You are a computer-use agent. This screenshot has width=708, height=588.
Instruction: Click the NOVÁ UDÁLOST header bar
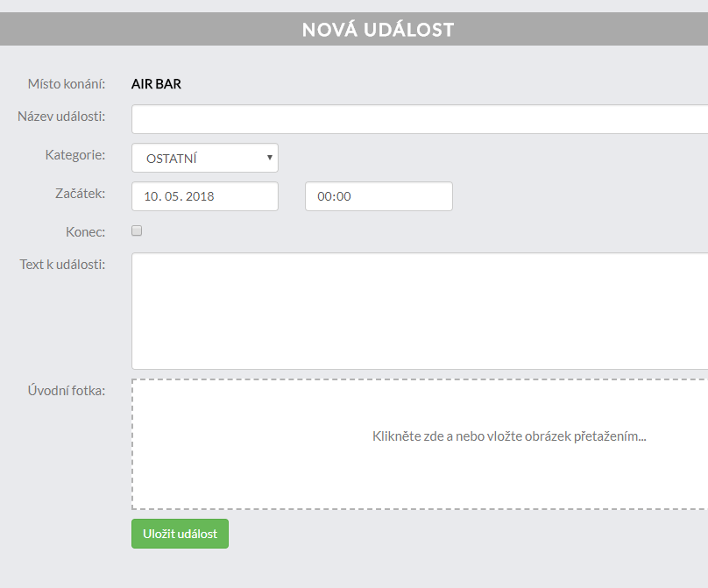coord(378,30)
